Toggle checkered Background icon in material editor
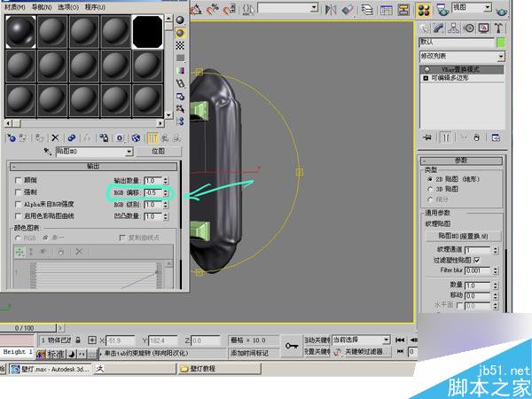 coord(180,45)
